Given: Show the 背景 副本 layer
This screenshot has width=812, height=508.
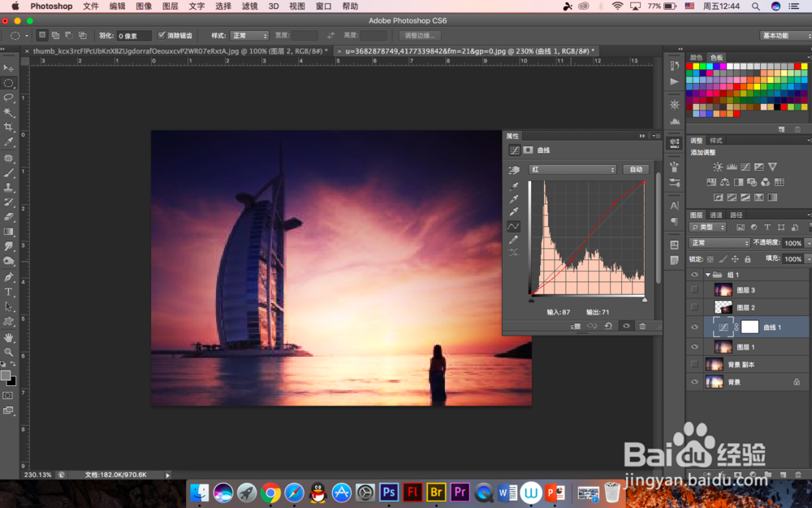Looking at the screenshot, I should click(x=694, y=364).
